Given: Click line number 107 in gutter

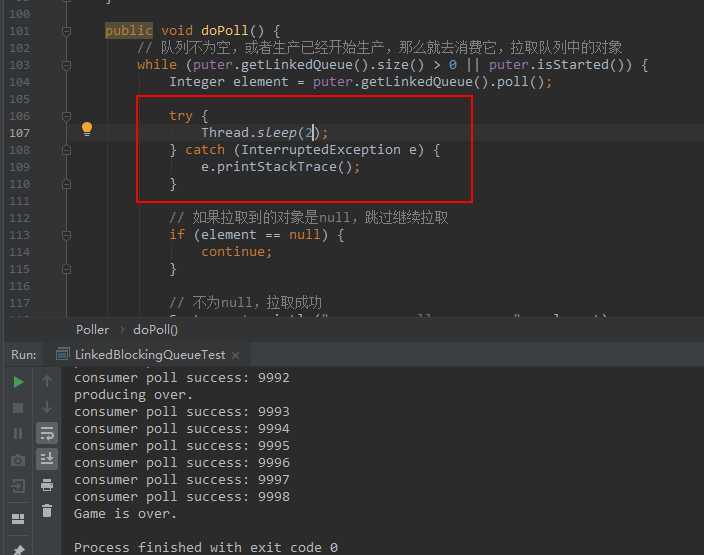Looking at the screenshot, I should click(19, 133).
